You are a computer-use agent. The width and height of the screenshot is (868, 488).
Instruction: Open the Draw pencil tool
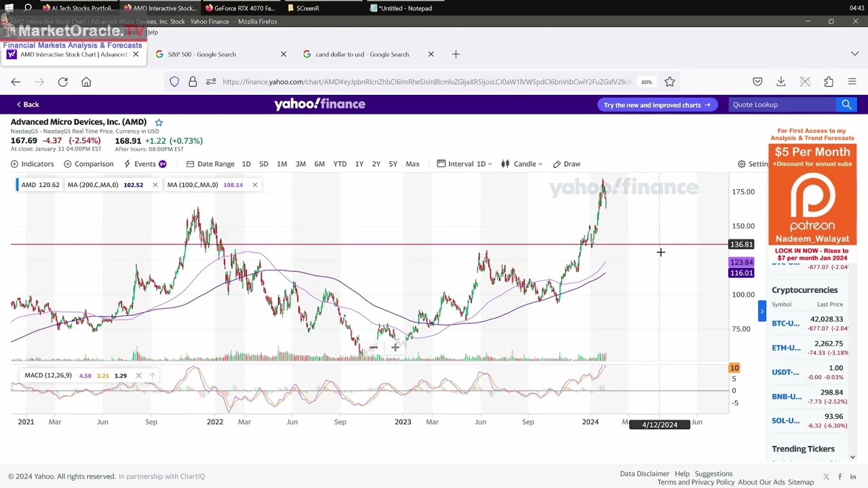pos(566,164)
